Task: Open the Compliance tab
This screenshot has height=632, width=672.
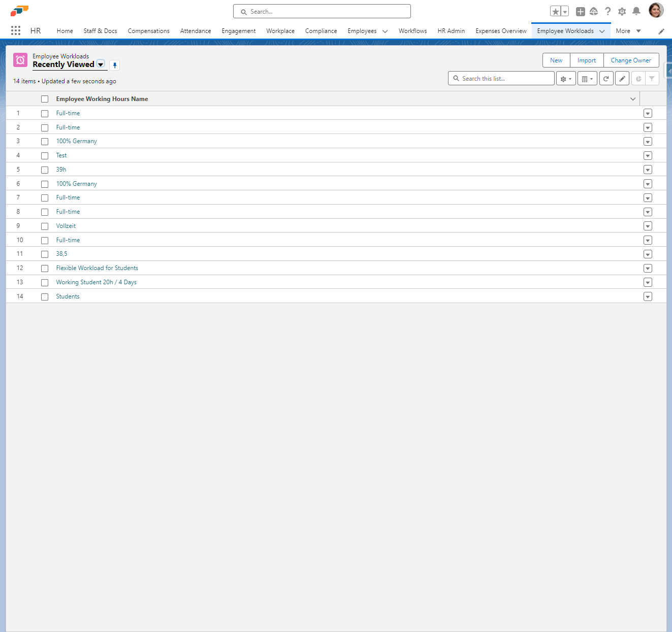Action: [321, 31]
